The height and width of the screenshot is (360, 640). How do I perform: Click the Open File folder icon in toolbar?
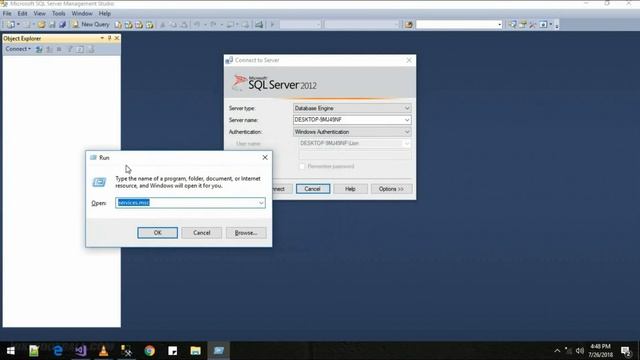[41, 24]
